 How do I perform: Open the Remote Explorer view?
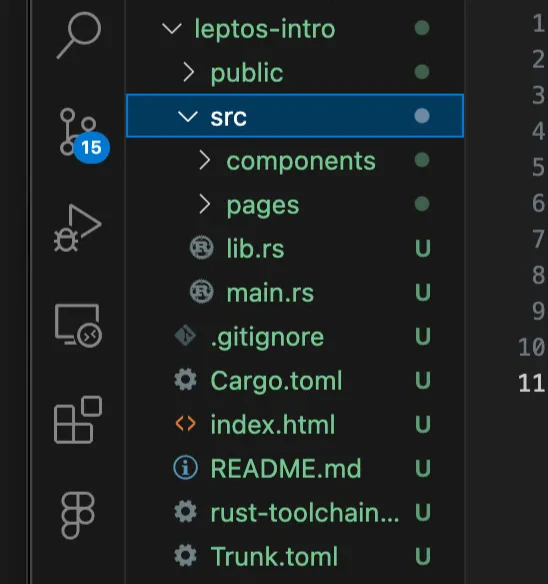[78, 326]
